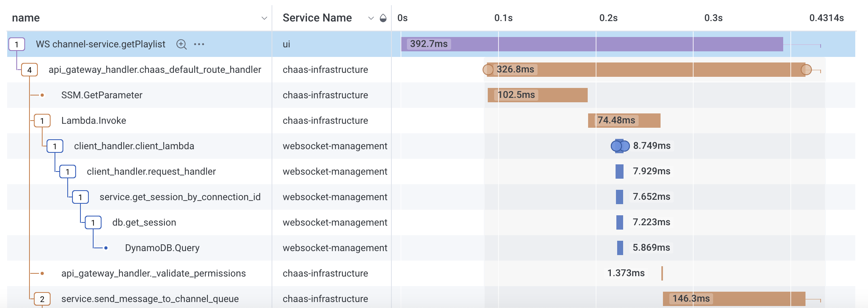The height and width of the screenshot is (308, 868).
Task: Select the db.get_session span name
Action: click(144, 222)
